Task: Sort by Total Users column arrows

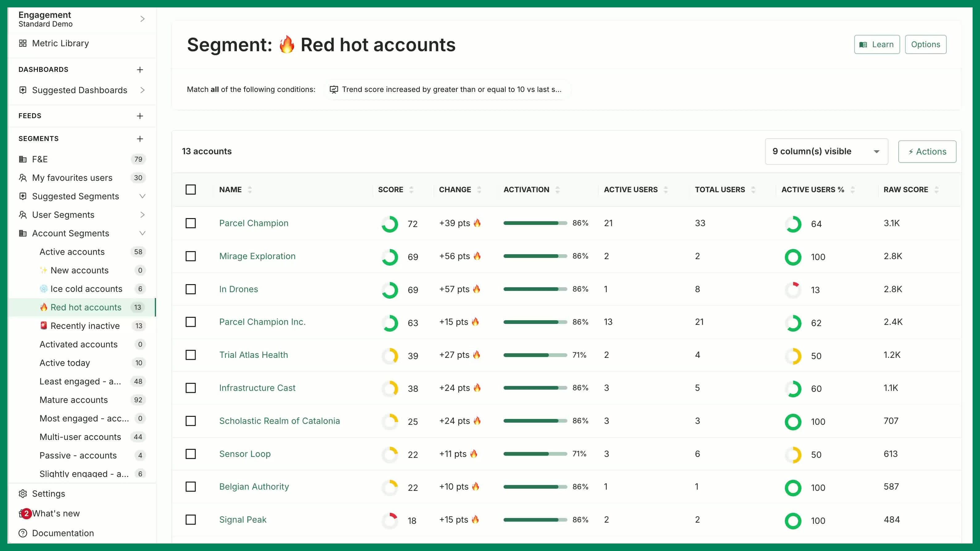Action: [x=753, y=189]
